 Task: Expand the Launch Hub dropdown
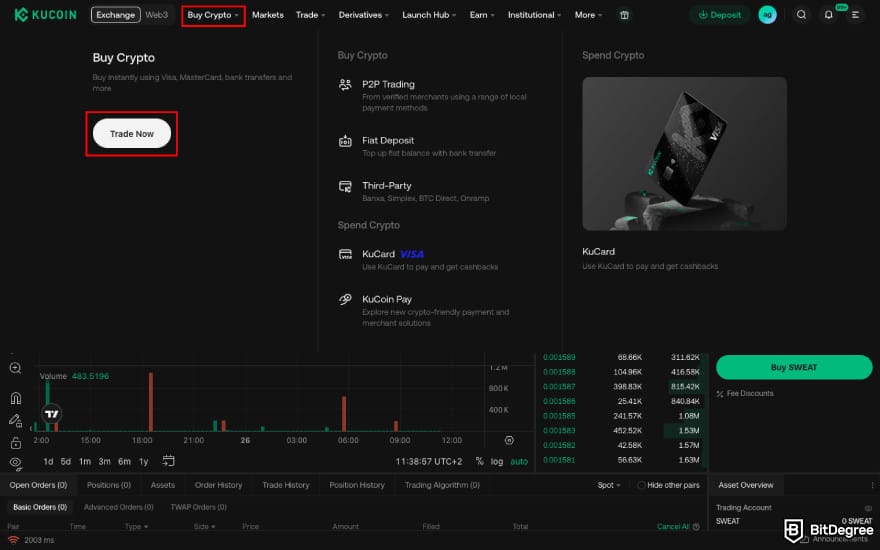point(429,15)
